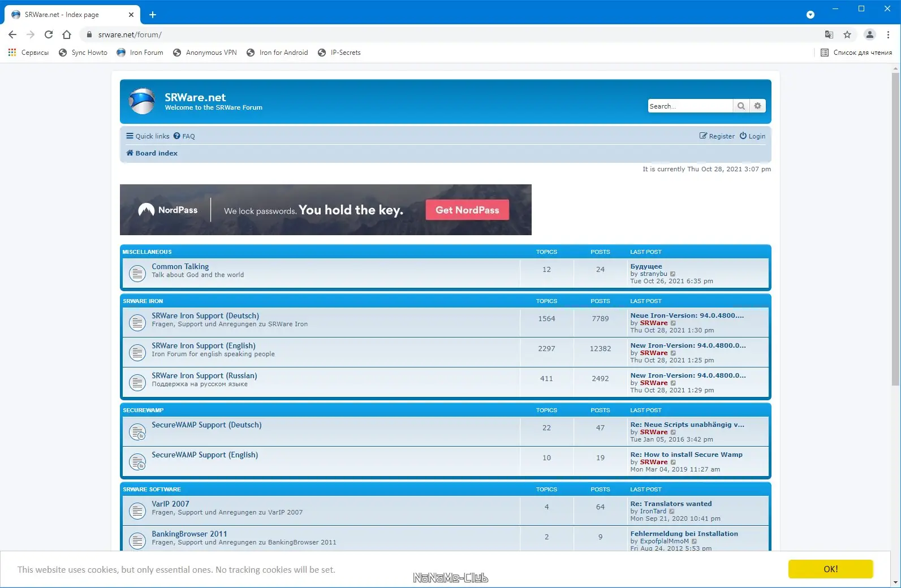Open the translate page icon

829,34
